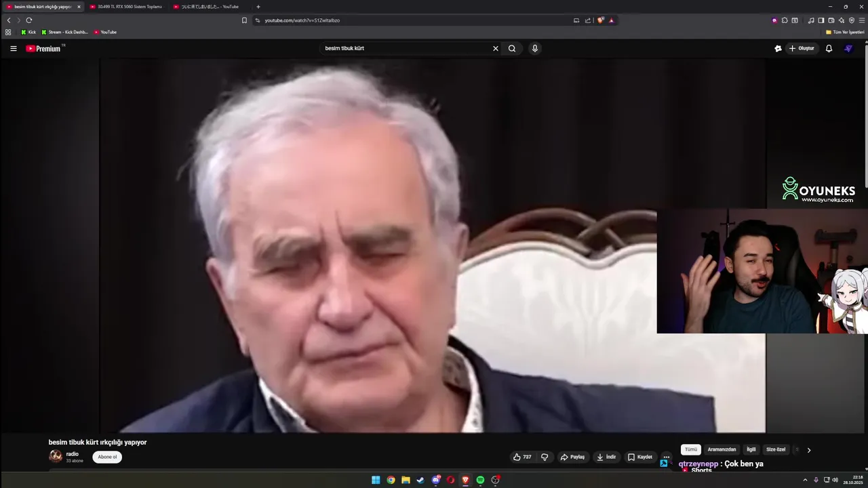Screen dimensions: 868x488
Task: Like the video with 737 likes
Action: pos(522,457)
